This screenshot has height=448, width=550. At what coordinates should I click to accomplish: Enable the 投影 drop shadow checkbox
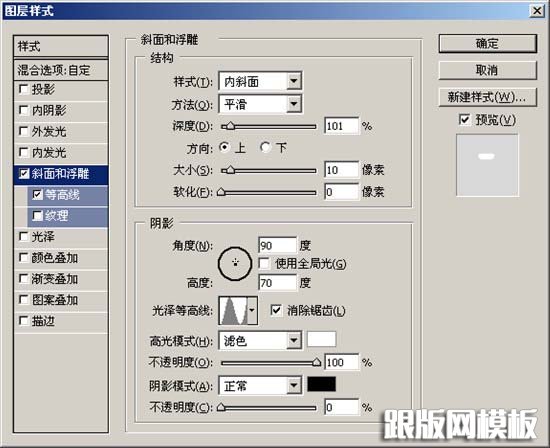point(24,89)
